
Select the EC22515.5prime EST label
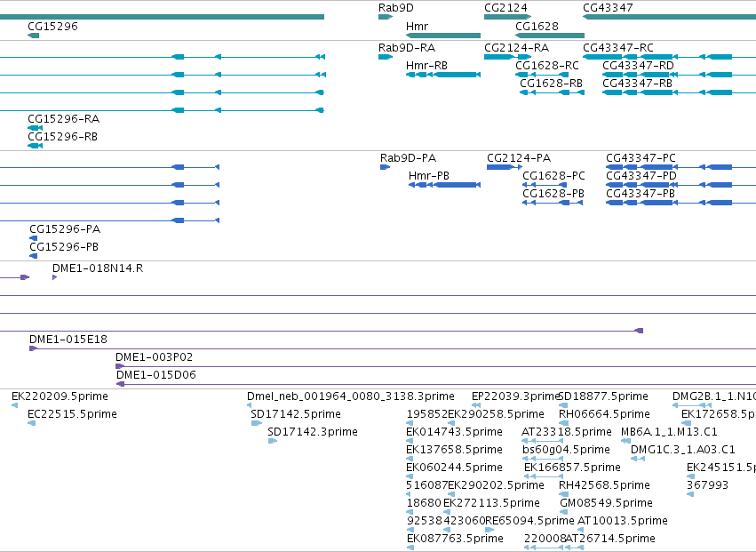point(72,414)
